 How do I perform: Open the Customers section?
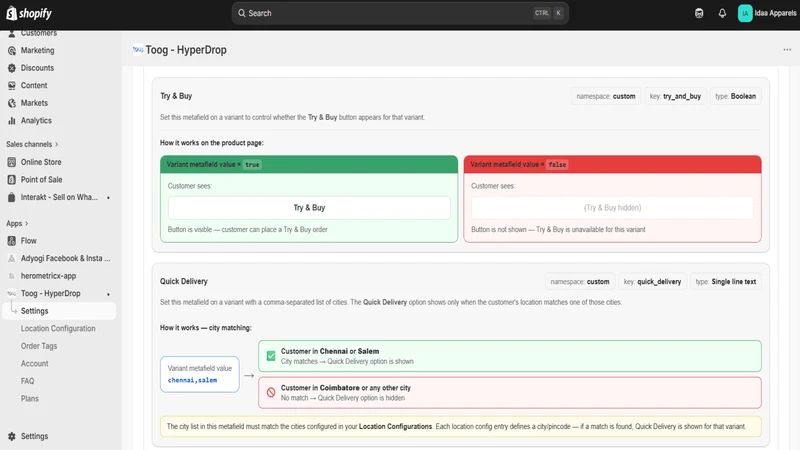39,33
